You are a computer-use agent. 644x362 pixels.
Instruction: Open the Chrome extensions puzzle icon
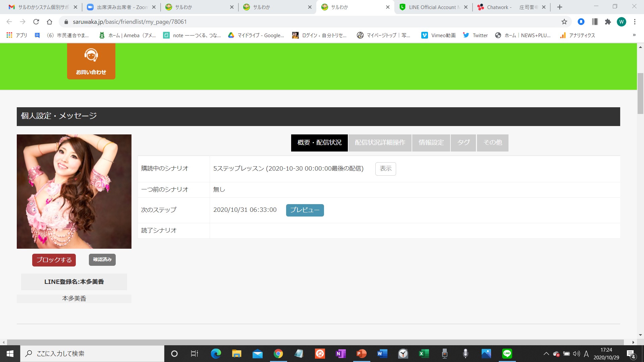pos(608,22)
